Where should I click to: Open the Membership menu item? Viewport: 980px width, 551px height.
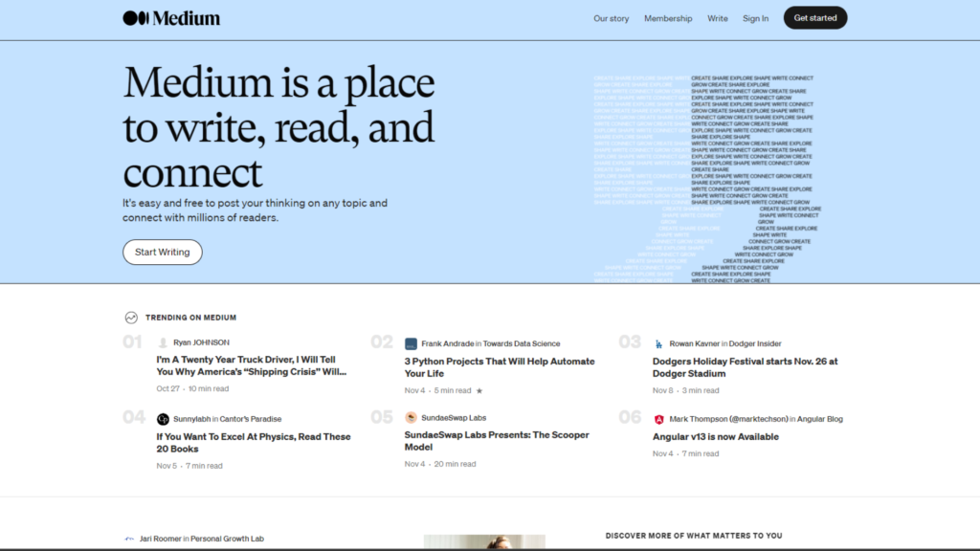point(668,17)
